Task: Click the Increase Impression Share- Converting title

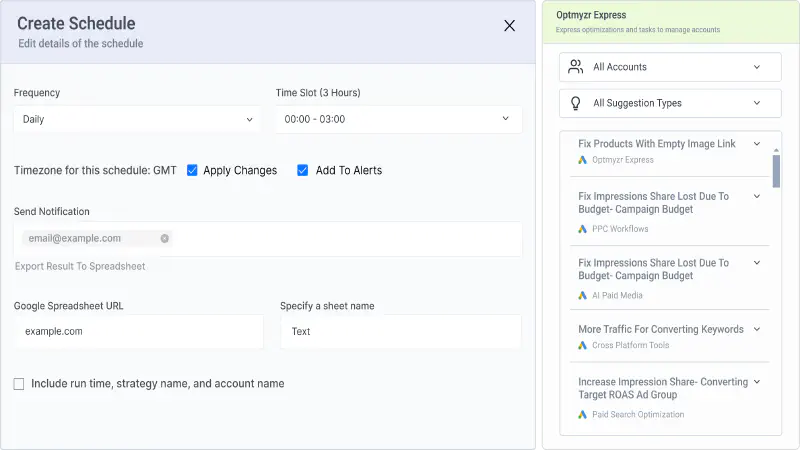Action: 663,388
